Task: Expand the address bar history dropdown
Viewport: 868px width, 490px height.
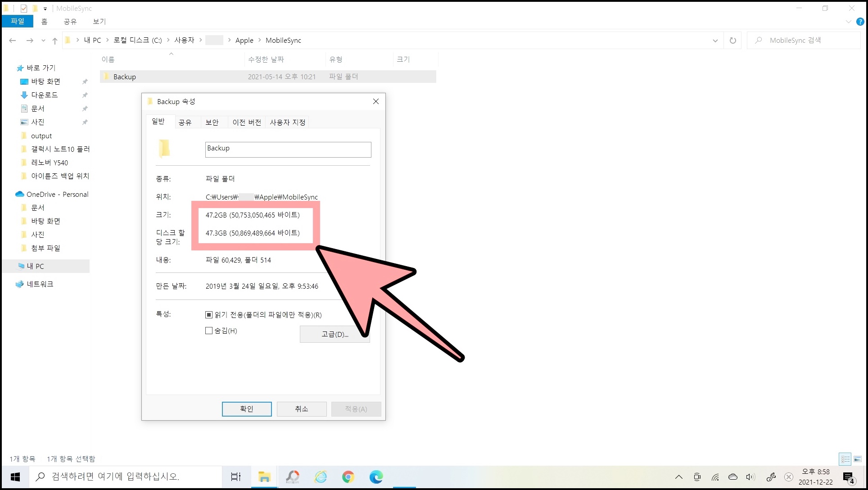Action: click(x=715, y=41)
